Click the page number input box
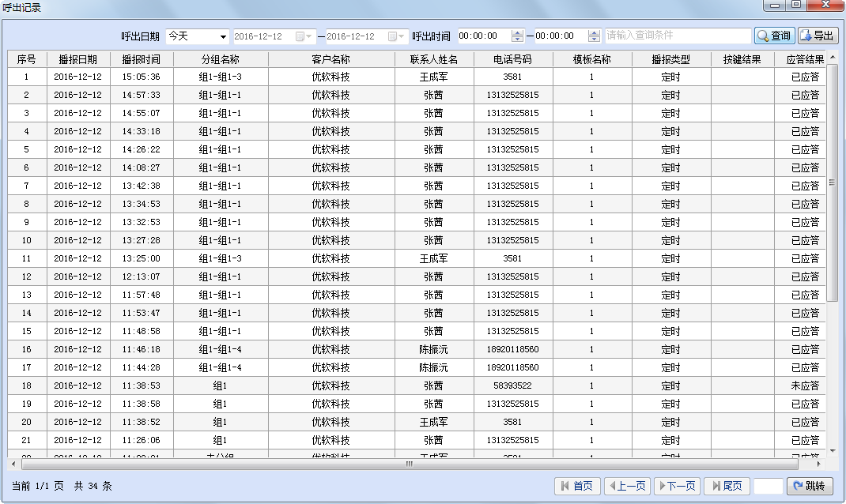 click(x=768, y=486)
